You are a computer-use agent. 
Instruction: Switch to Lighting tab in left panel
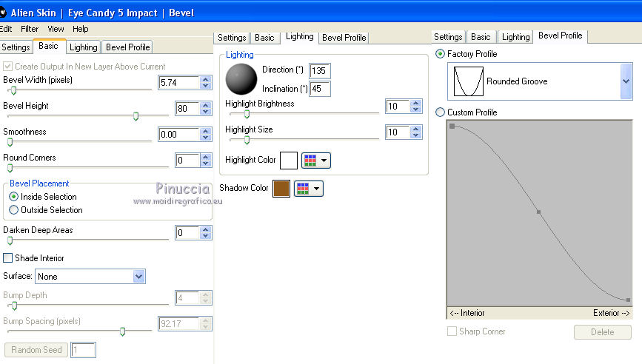83,47
